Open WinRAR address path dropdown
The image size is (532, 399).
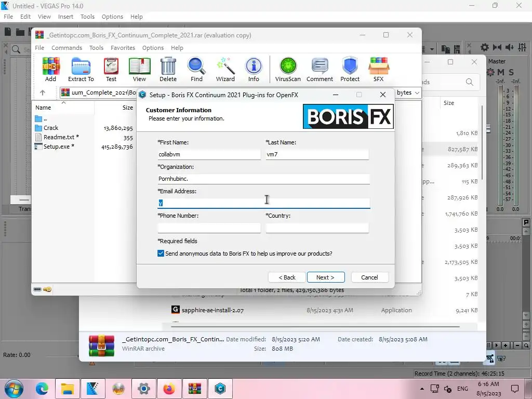[x=417, y=92]
